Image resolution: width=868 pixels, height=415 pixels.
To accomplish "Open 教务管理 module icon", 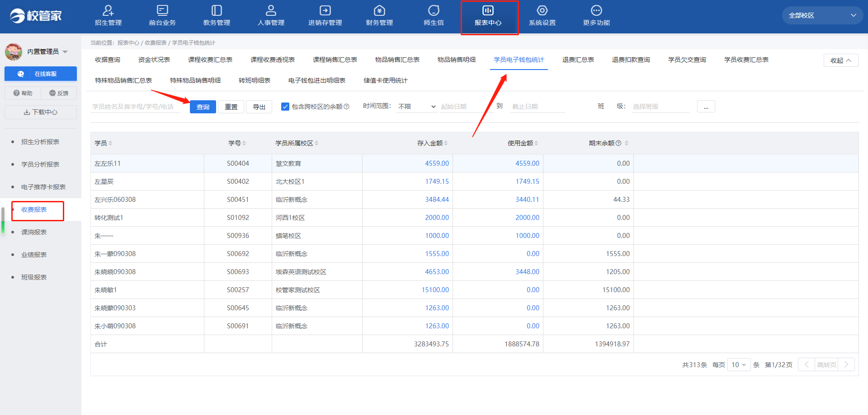I will point(217,10).
